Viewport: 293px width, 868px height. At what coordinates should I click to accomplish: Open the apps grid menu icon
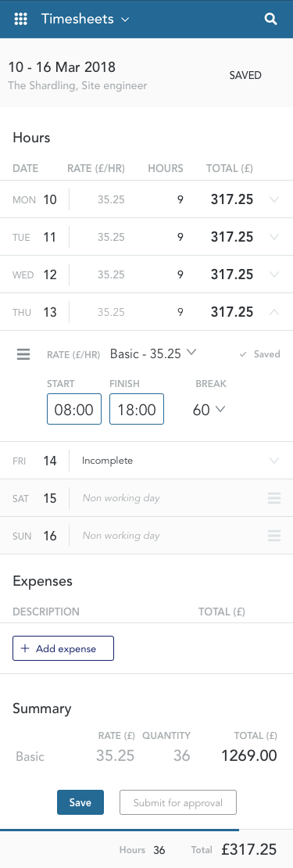[x=20, y=19]
